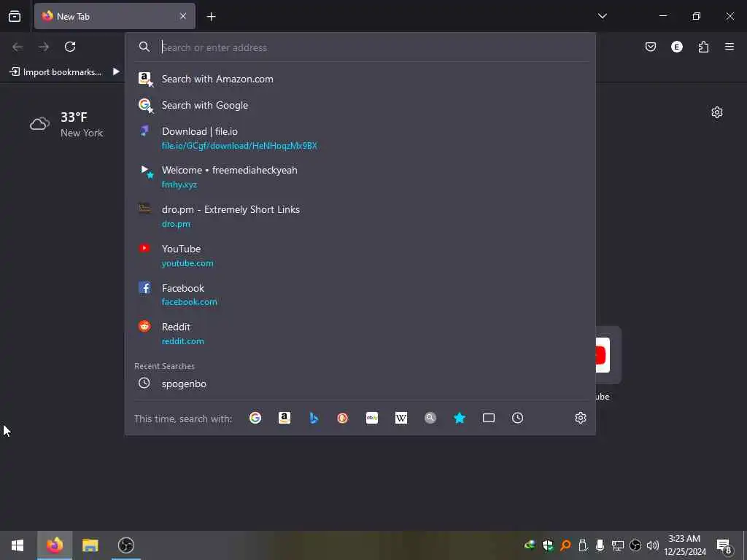This screenshot has height=560, width=747.
Task: Search this time with Bing icon
Action: (x=314, y=418)
